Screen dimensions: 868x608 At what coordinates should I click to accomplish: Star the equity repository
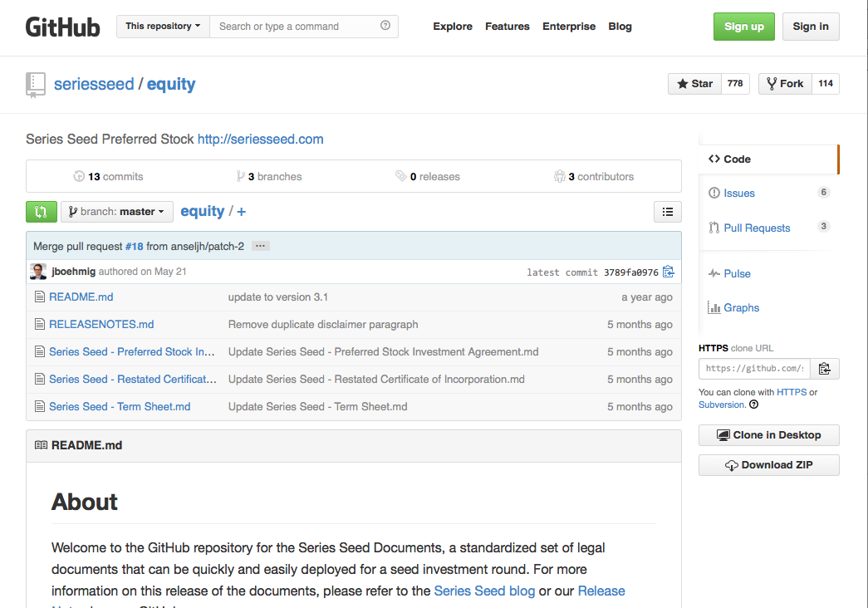tap(694, 83)
